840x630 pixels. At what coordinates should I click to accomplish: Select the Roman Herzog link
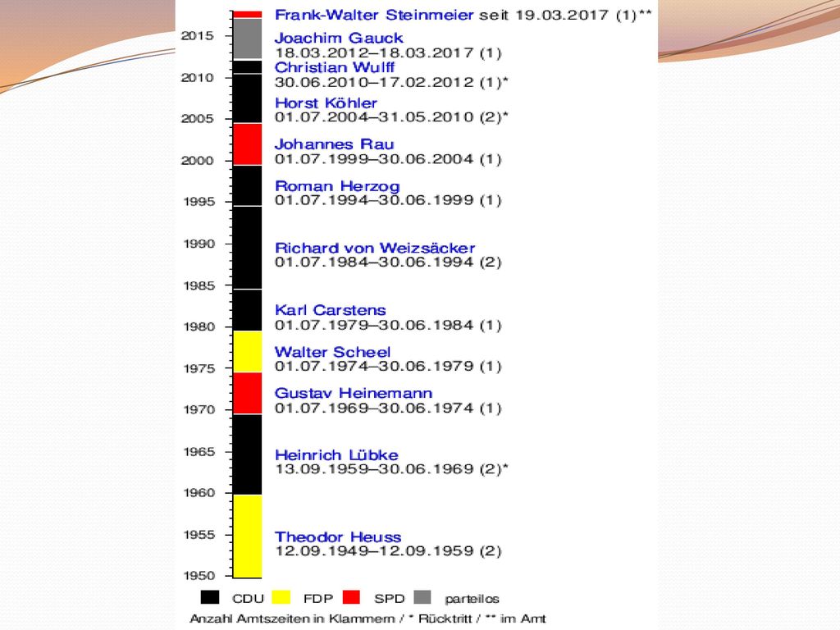(x=337, y=186)
